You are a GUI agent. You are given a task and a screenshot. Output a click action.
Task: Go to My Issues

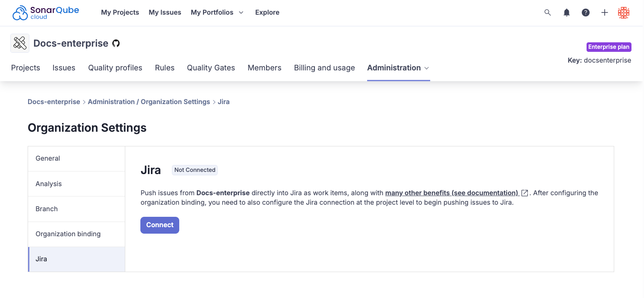(165, 13)
